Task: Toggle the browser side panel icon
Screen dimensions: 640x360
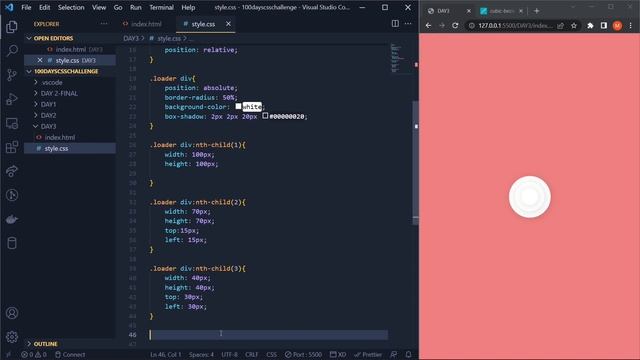Action: [604, 25]
